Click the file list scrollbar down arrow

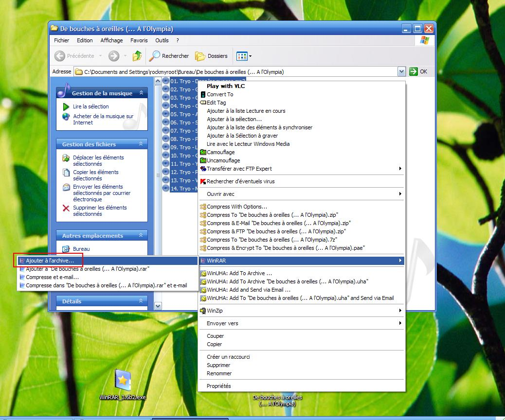pos(158,306)
